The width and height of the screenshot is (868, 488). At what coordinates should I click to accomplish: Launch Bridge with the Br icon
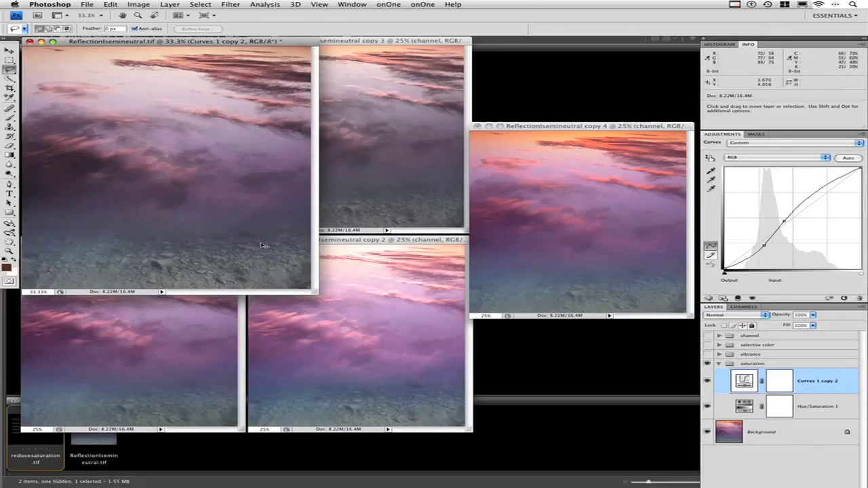[x=38, y=15]
